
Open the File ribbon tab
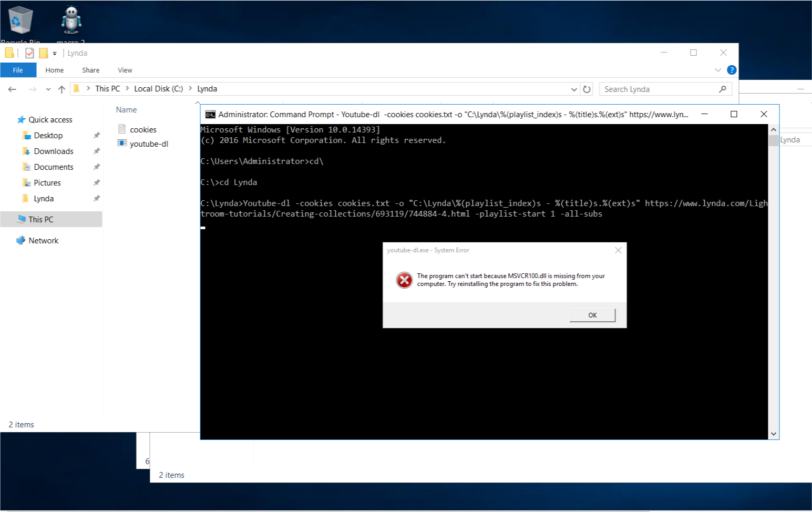point(18,70)
